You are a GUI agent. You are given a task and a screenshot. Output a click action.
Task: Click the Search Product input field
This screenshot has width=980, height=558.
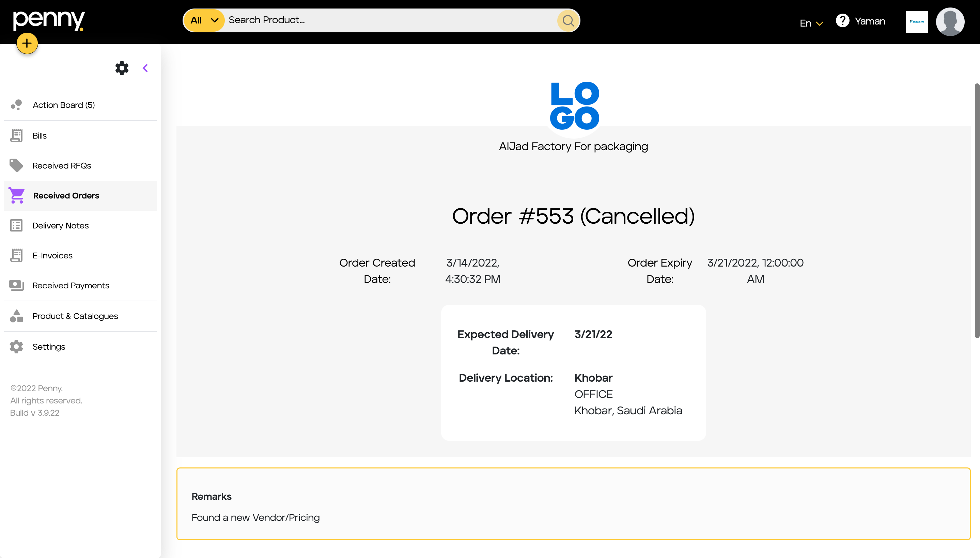pyautogui.click(x=391, y=20)
